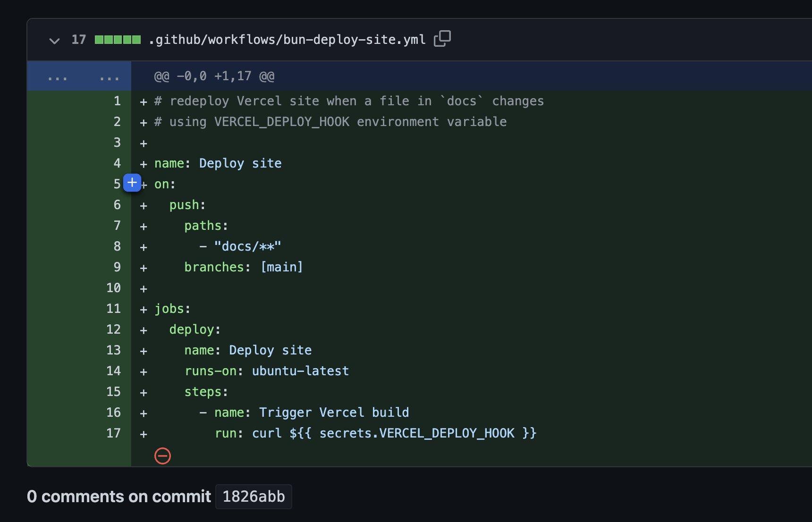Click line number 8 in the gutter
812x522 pixels.
click(x=116, y=246)
